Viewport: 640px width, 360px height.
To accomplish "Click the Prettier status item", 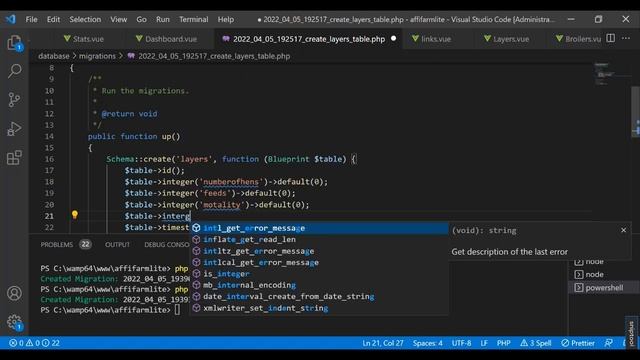I will click(578, 343).
